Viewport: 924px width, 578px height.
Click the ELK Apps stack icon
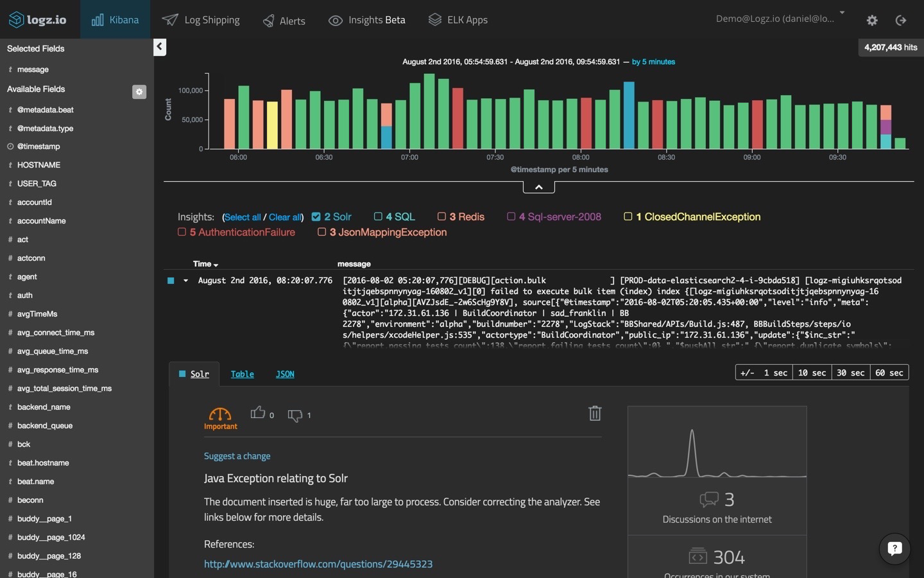pos(435,20)
